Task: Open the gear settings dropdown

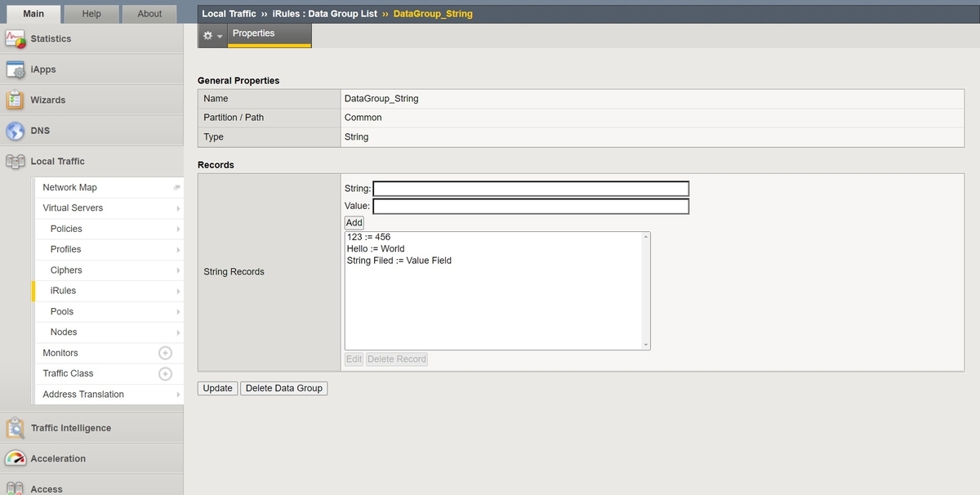Action: click(x=212, y=36)
